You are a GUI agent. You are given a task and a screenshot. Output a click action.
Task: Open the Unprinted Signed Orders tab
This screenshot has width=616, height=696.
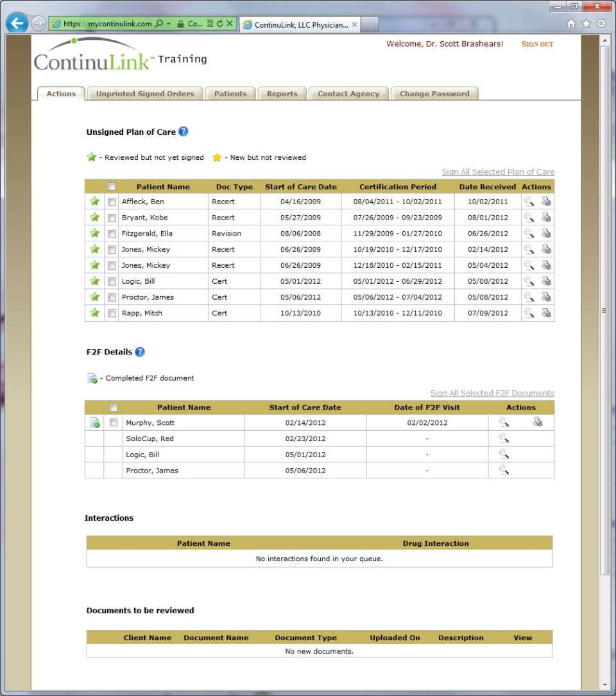click(x=145, y=94)
